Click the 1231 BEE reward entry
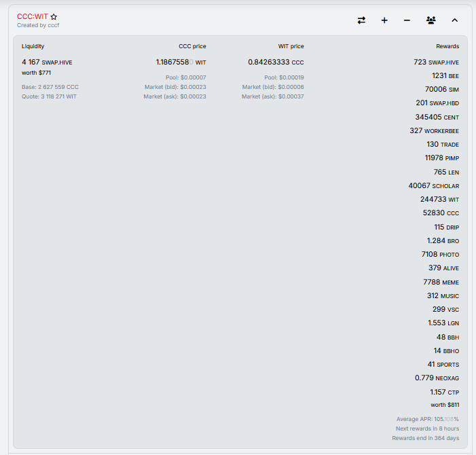Viewport: 476px width, 455px height. pyautogui.click(x=445, y=76)
